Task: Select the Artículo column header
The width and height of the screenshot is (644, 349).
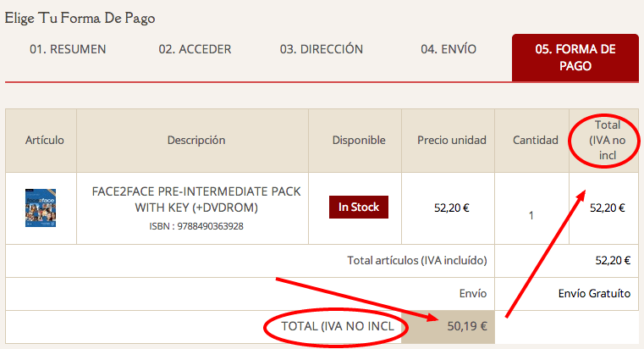Action: click(x=44, y=140)
